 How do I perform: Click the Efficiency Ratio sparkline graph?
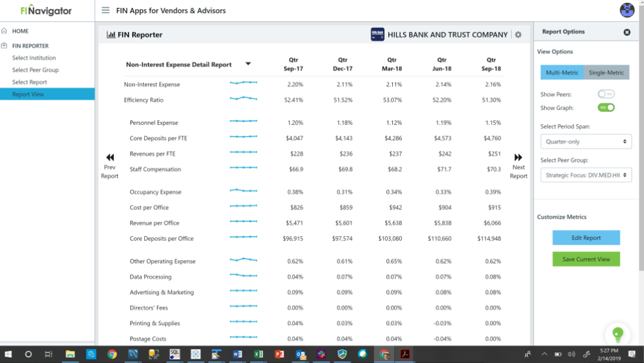[x=243, y=98]
